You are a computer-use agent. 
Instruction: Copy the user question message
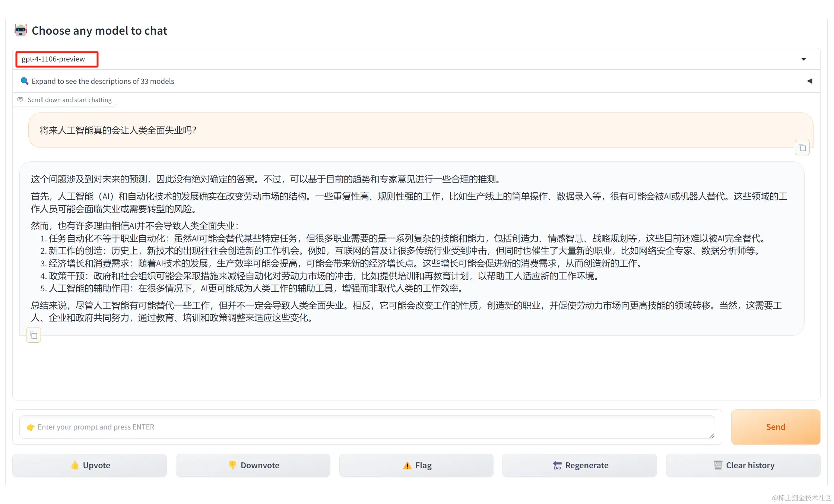[802, 148]
